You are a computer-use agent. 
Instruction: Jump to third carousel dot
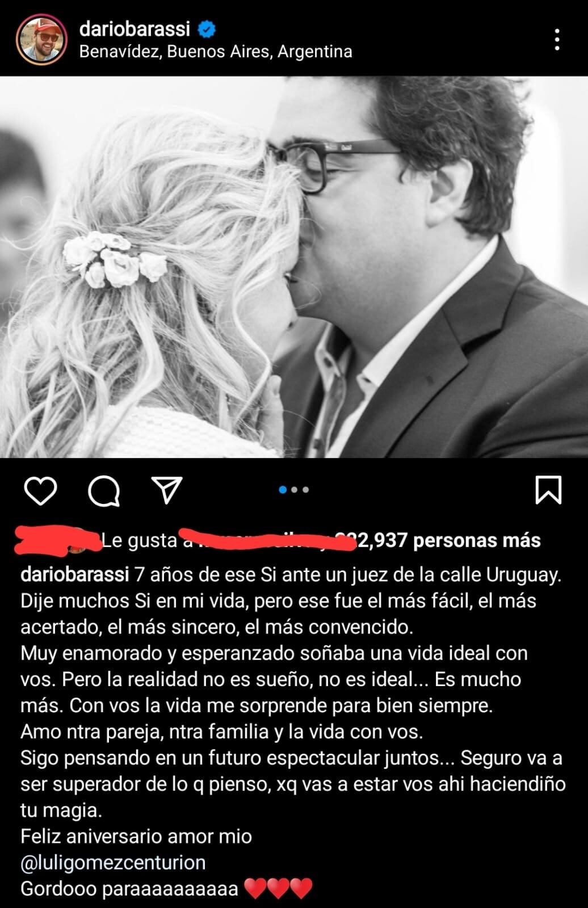pyautogui.click(x=306, y=490)
